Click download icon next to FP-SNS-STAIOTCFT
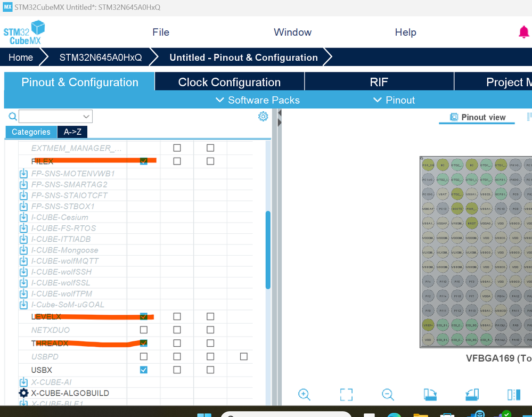The height and width of the screenshot is (417, 532). coord(23,195)
